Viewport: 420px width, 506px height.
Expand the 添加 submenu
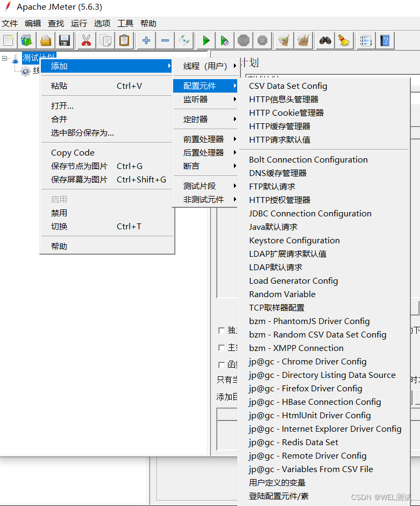[x=106, y=66]
